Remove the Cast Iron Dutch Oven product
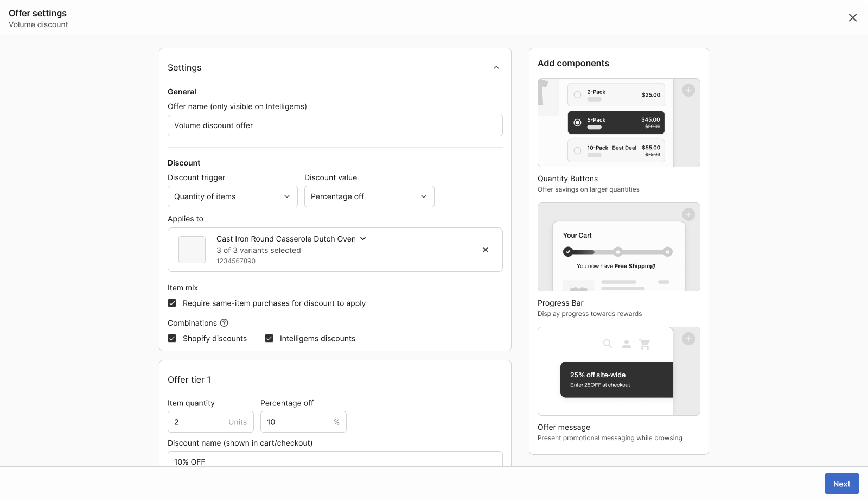868x501 pixels. point(485,250)
